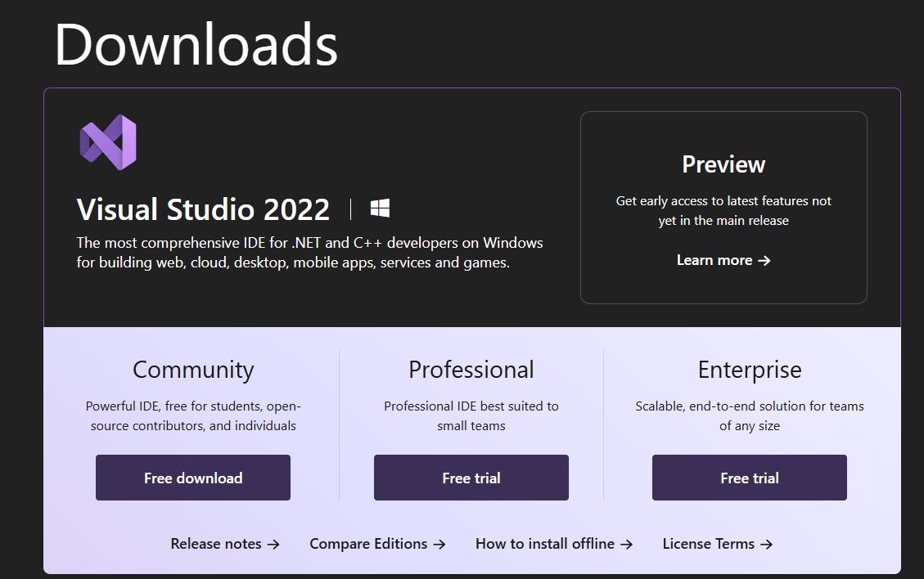Click the Visual Studio purple logo icon
This screenshot has height=579, width=924.
click(x=108, y=142)
